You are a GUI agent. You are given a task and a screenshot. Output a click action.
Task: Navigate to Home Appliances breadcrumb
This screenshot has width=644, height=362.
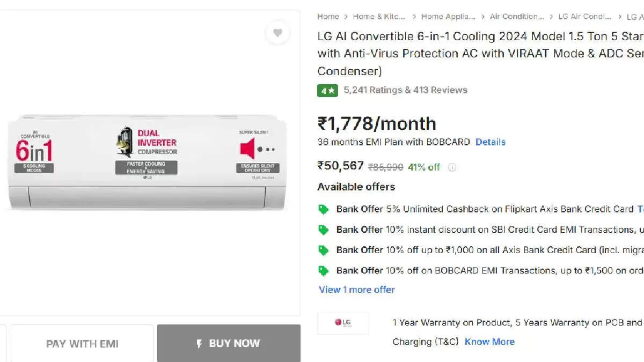(x=448, y=17)
